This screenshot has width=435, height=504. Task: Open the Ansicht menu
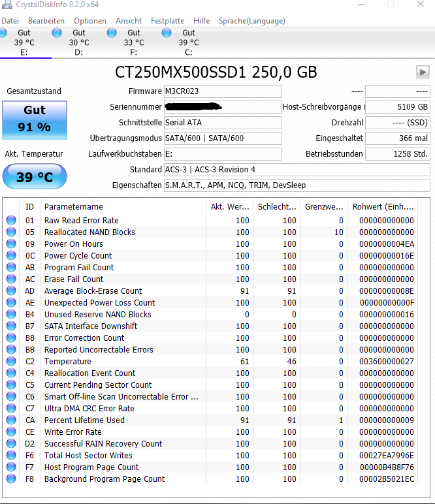click(x=129, y=21)
